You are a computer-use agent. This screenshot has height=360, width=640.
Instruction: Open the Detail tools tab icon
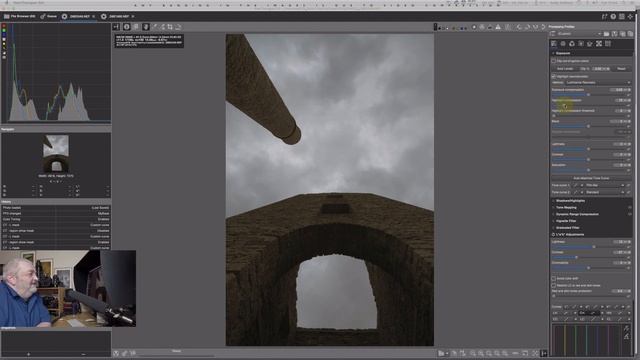(563, 44)
